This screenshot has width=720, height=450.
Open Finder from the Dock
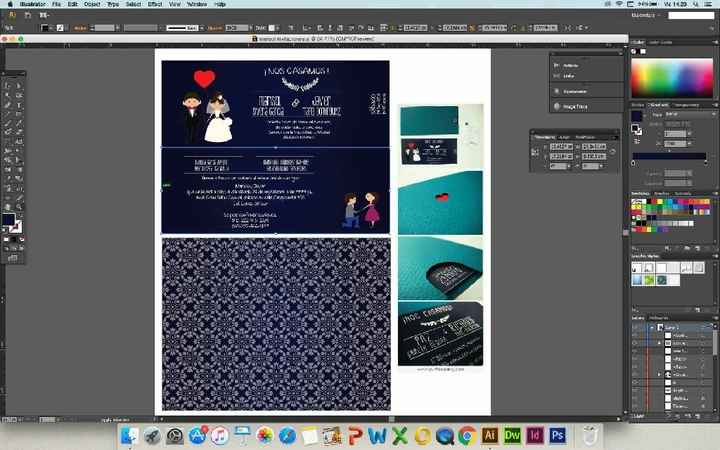[x=130, y=435]
